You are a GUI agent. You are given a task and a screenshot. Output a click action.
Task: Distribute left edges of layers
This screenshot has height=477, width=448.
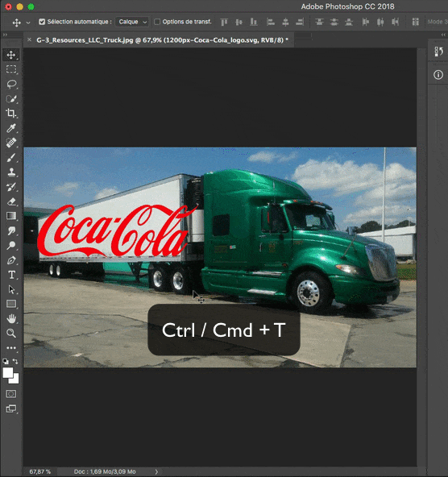click(366, 22)
